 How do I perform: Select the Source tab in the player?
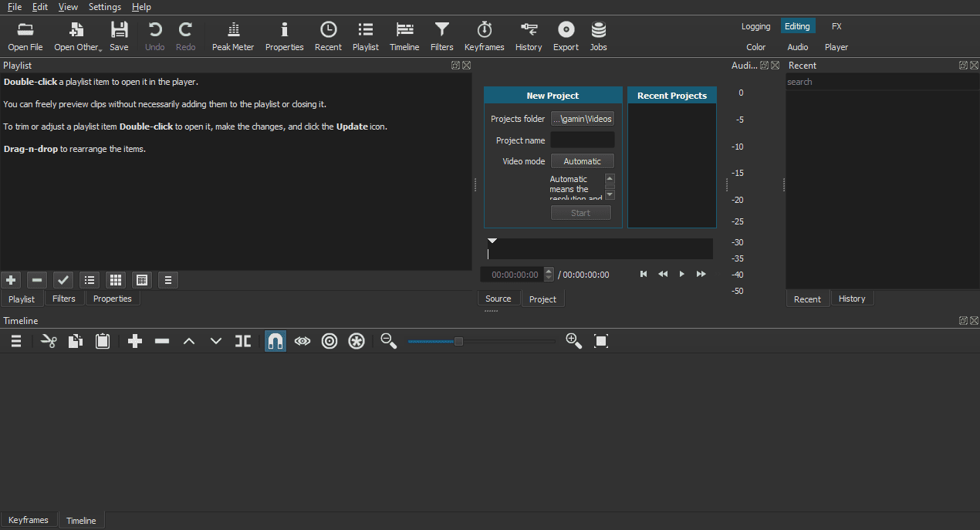498,299
